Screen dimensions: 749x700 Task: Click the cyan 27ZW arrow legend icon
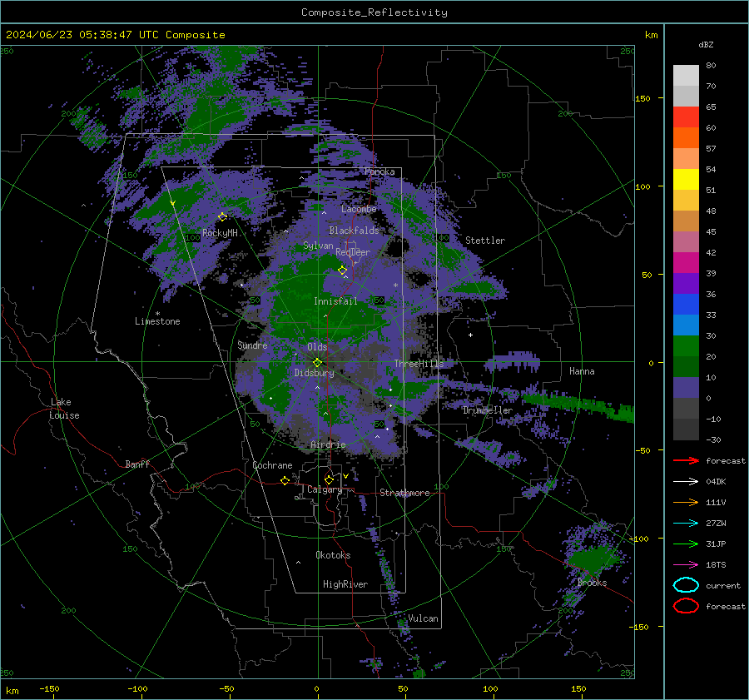[686, 524]
